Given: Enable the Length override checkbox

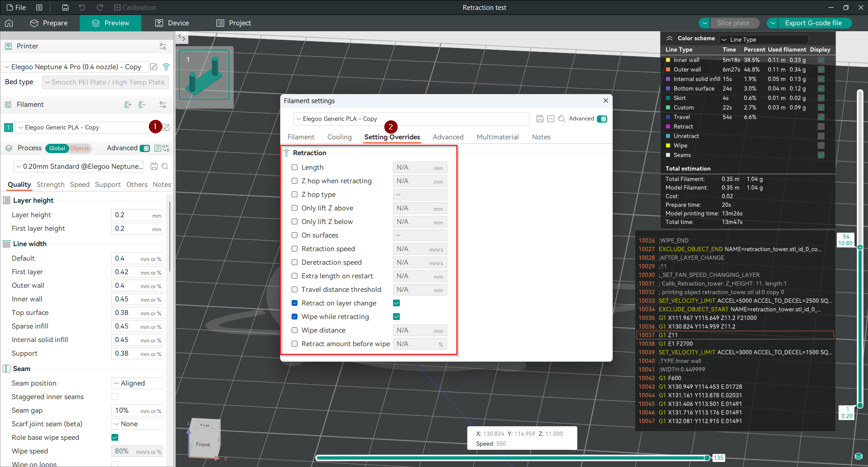Looking at the screenshot, I should coord(295,167).
